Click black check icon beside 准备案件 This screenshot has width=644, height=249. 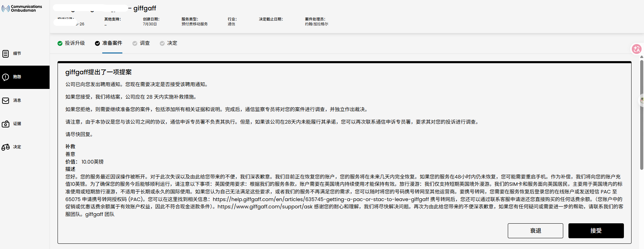(97, 43)
